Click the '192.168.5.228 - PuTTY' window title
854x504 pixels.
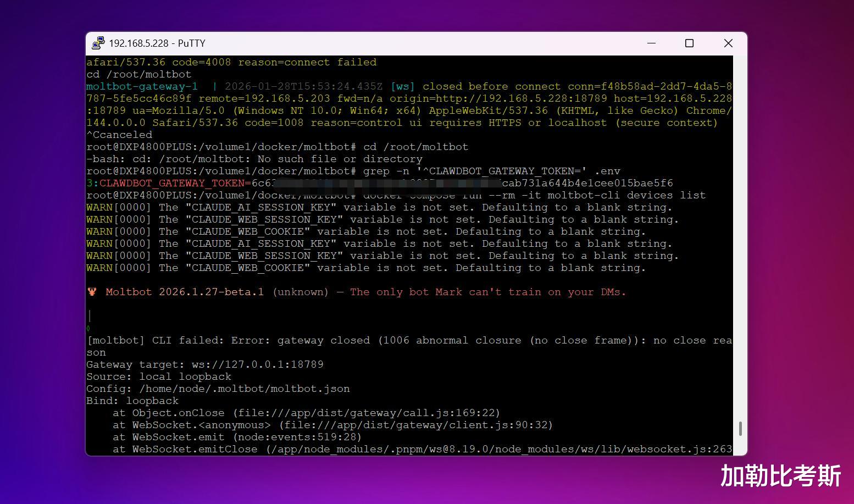[x=157, y=43]
